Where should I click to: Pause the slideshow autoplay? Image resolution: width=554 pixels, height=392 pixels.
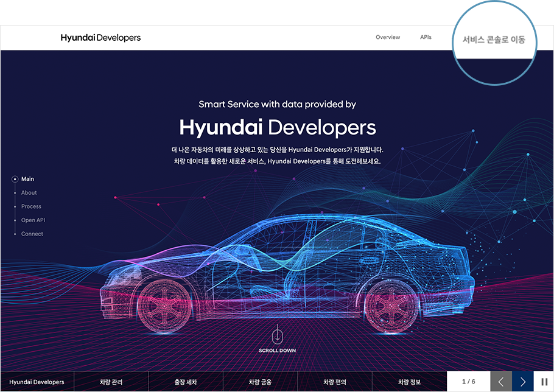pos(544,382)
